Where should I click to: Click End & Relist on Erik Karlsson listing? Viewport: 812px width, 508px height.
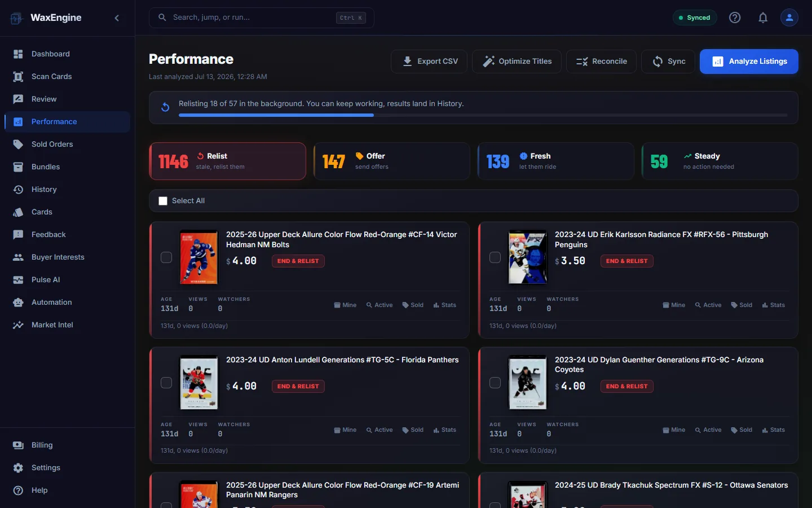tap(627, 261)
